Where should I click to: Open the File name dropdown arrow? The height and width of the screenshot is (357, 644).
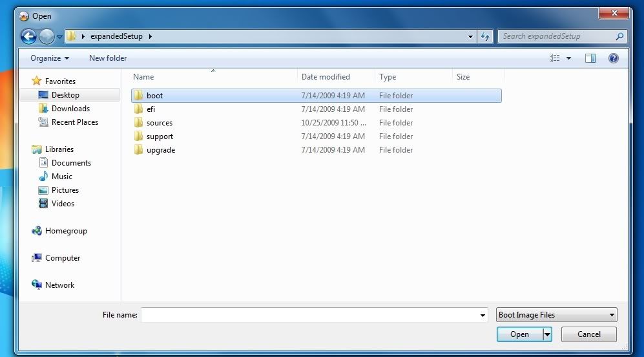483,316
